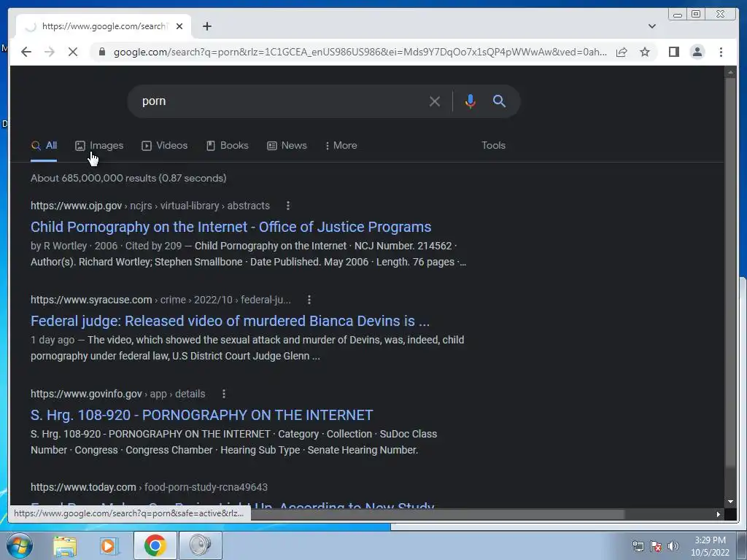Click the today.com URL breadcrumb
Viewport: 747px width, 560px height.
[149, 487]
